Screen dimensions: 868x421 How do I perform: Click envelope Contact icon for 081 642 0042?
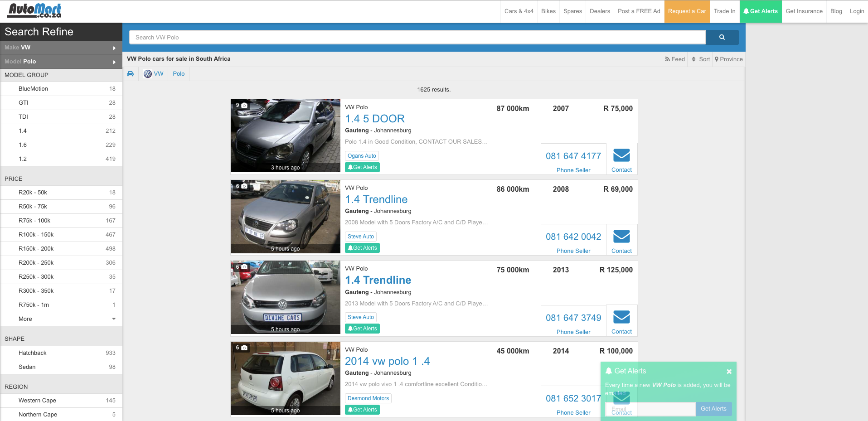point(621,236)
